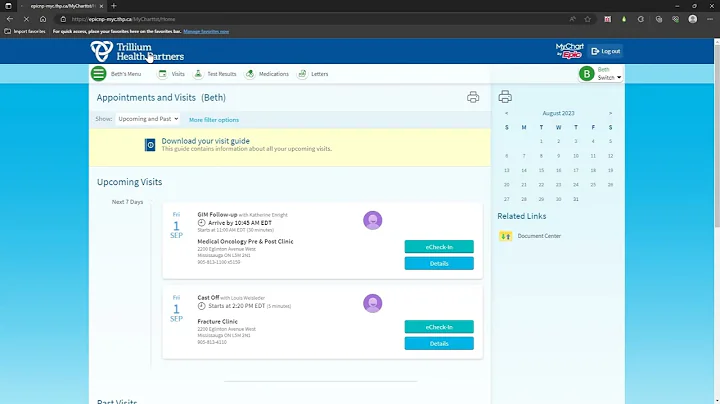Image resolution: width=720 pixels, height=404 pixels.
Task: Switch to the MyChart browser tab
Action: (62, 6)
